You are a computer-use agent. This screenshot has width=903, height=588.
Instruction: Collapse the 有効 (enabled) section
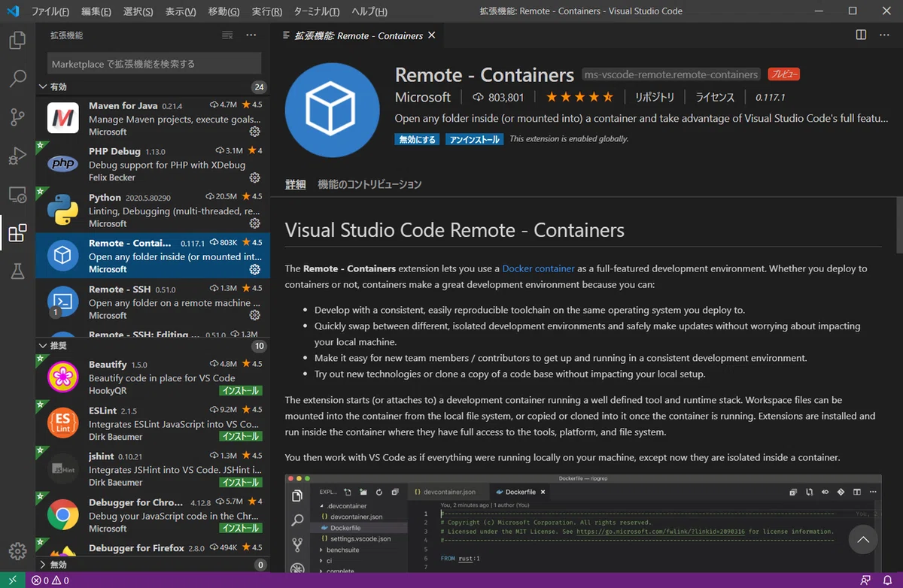(x=153, y=87)
